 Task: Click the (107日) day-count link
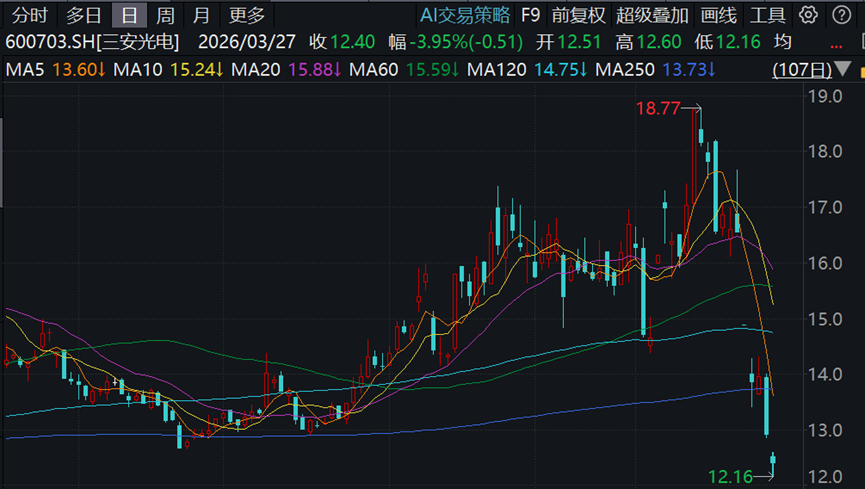pos(802,70)
